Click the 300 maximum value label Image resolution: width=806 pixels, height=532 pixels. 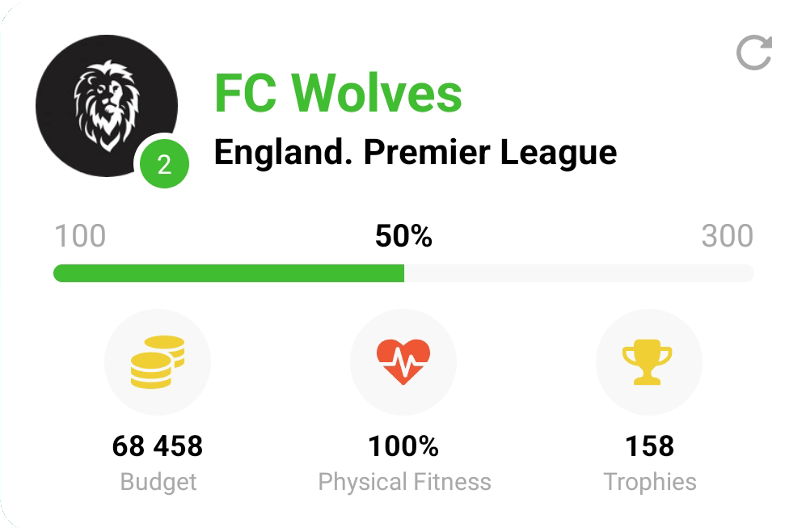727,237
